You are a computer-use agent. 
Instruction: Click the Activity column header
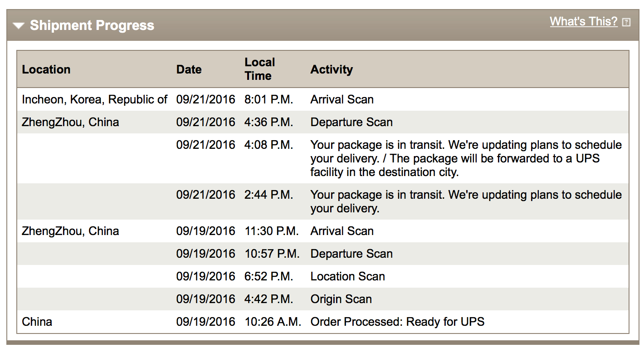(332, 69)
